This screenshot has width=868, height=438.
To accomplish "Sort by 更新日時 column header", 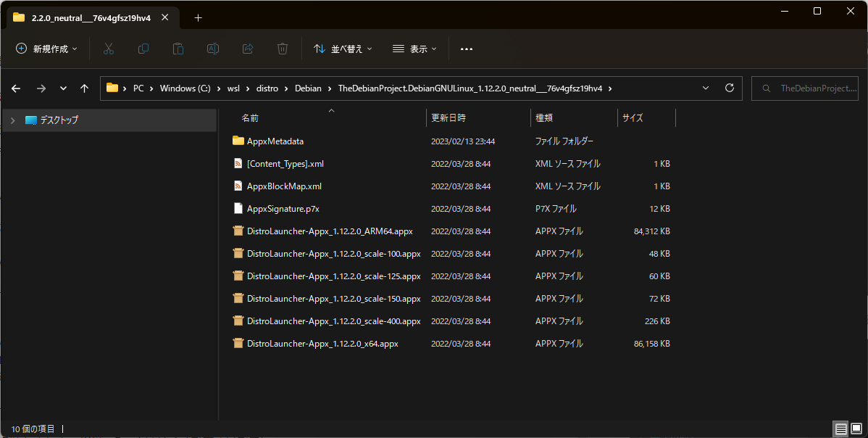I will [x=448, y=118].
